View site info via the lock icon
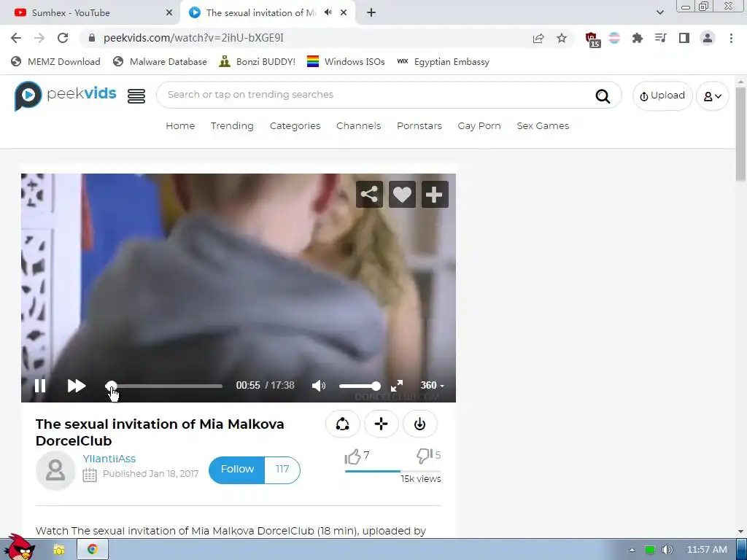 click(92, 38)
